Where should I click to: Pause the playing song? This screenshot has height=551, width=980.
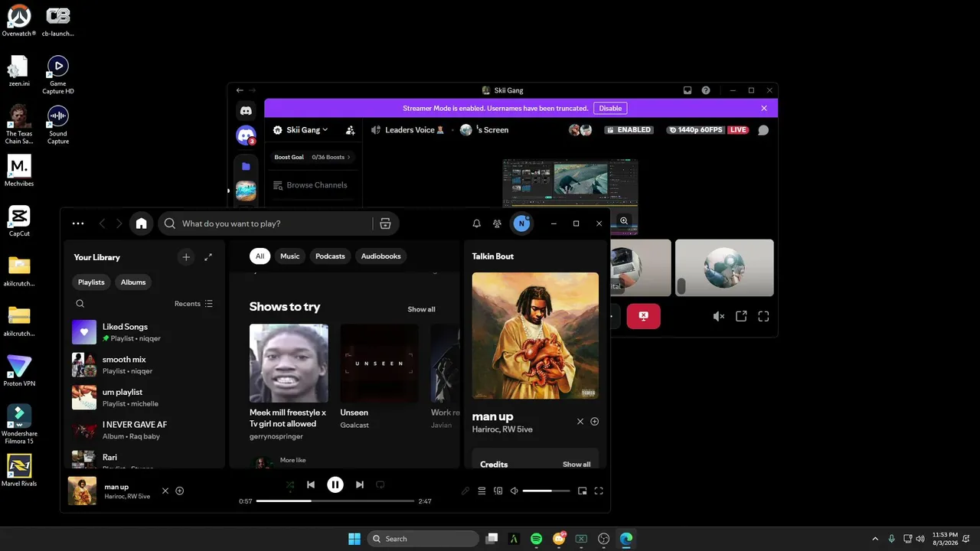click(335, 484)
